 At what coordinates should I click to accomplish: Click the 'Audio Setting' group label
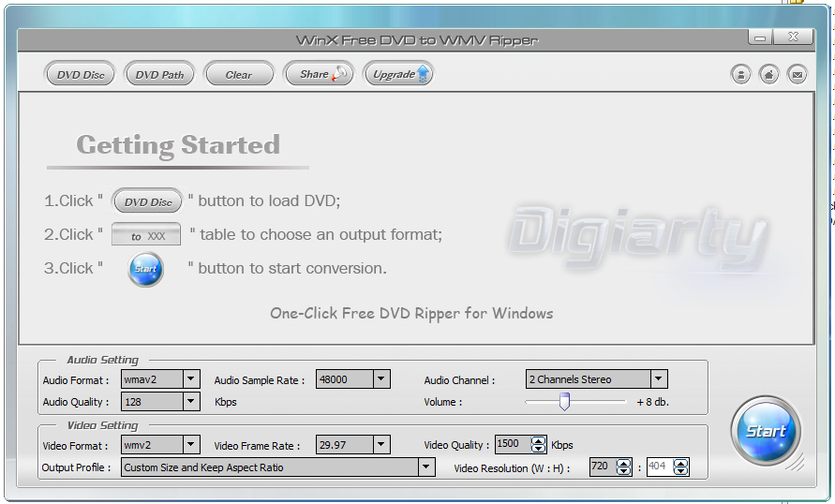pyautogui.click(x=102, y=361)
